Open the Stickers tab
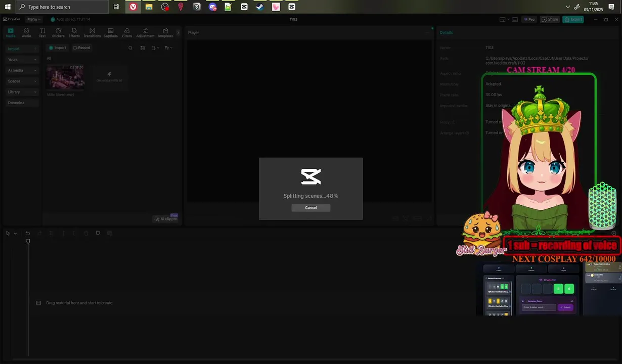The height and width of the screenshot is (364, 622). click(58, 33)
